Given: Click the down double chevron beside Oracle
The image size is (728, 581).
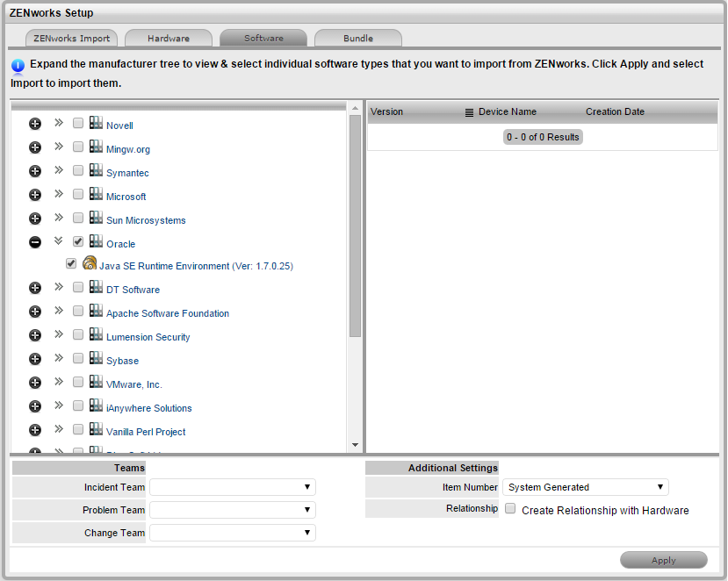Looking at the screenshot, I should [x=59, y=240].
